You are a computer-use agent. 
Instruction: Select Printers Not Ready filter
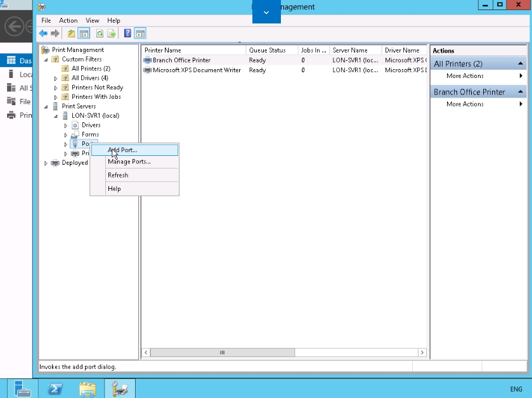[97, 87]
